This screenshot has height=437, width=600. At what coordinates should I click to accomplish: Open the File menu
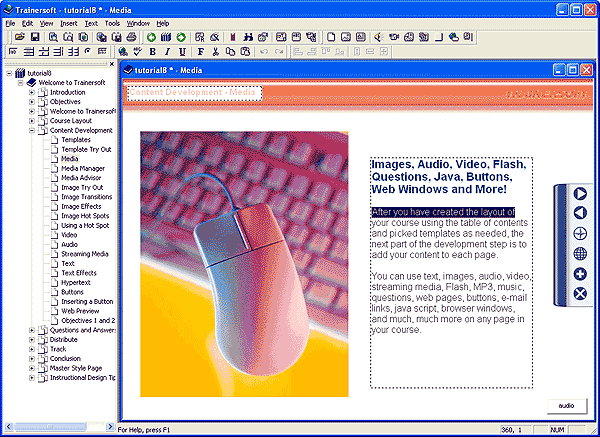point(10,23)
